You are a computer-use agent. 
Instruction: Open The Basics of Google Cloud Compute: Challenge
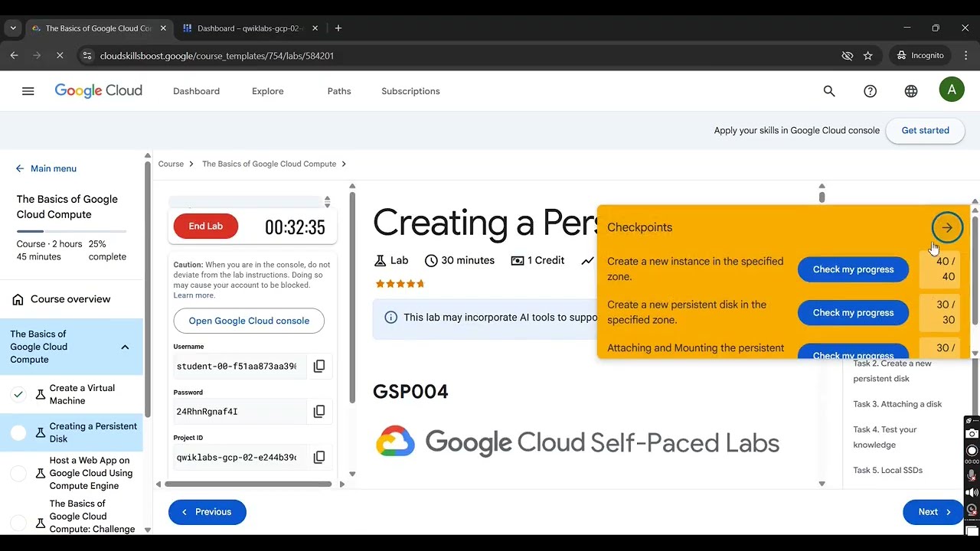pyautogui.click(x=92, y=517)
